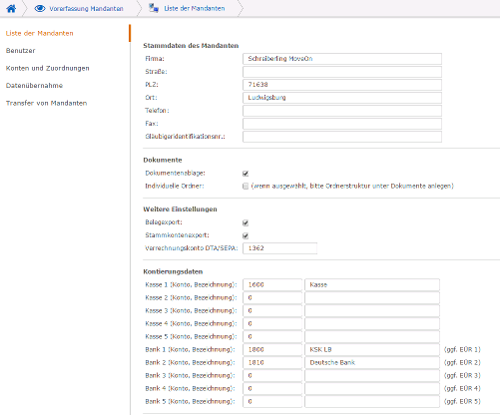500x415 pixels.
Task: Click the Kontierungsdaten section heading
Action: (173, 272)
